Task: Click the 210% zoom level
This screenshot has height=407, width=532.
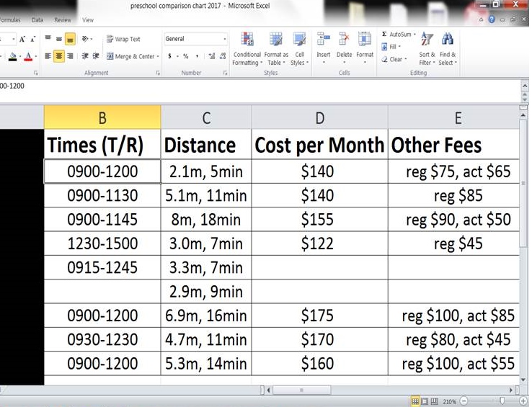Action: coord(449,401)
